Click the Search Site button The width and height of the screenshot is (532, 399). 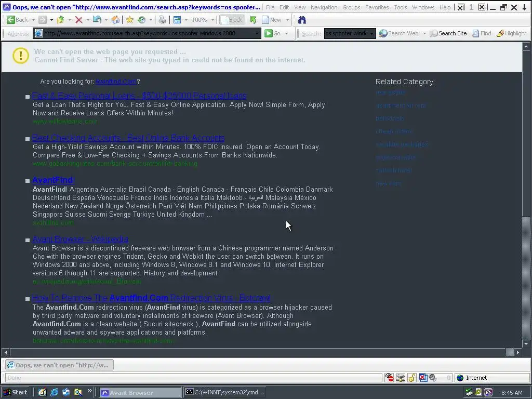pos(448,33)
